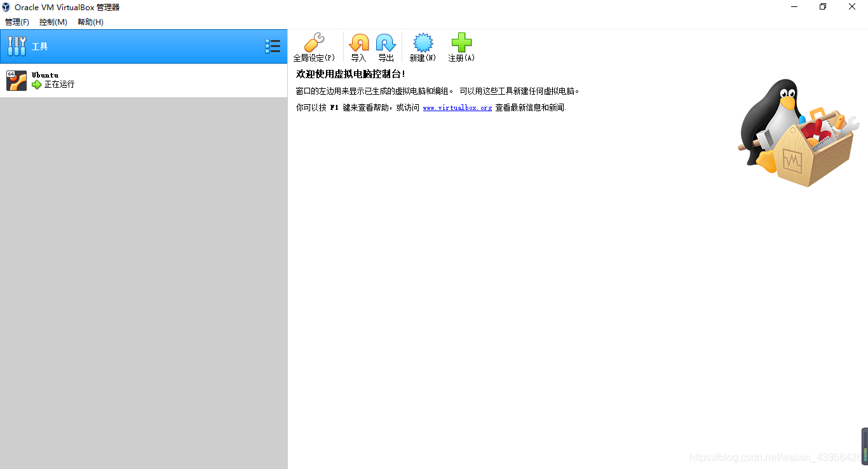Select the 工具 (Tools) item
The width and height of the screenshot is (868, 469).
(x=144, y=46)
